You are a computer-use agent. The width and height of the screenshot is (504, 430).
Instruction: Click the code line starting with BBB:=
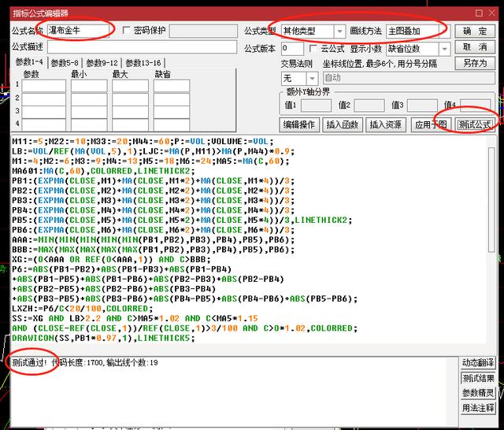click(x=153, y=250)
